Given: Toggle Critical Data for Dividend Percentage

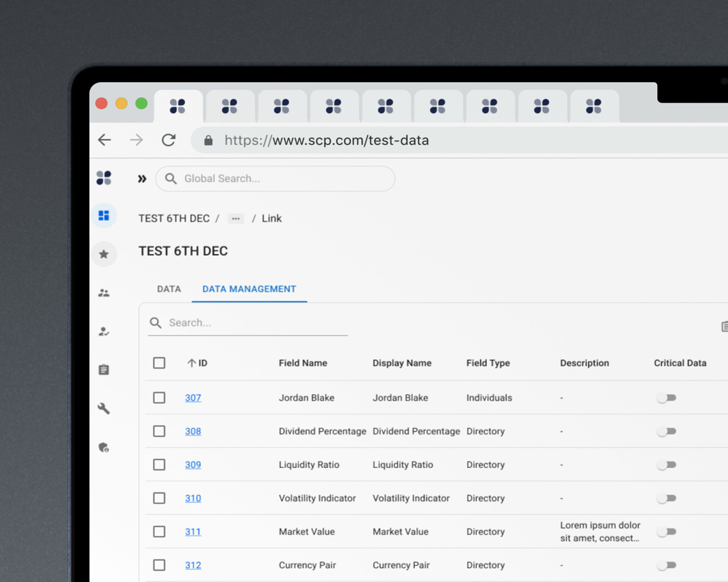Looking at the screenshot, I should click(x=666, y=431).
